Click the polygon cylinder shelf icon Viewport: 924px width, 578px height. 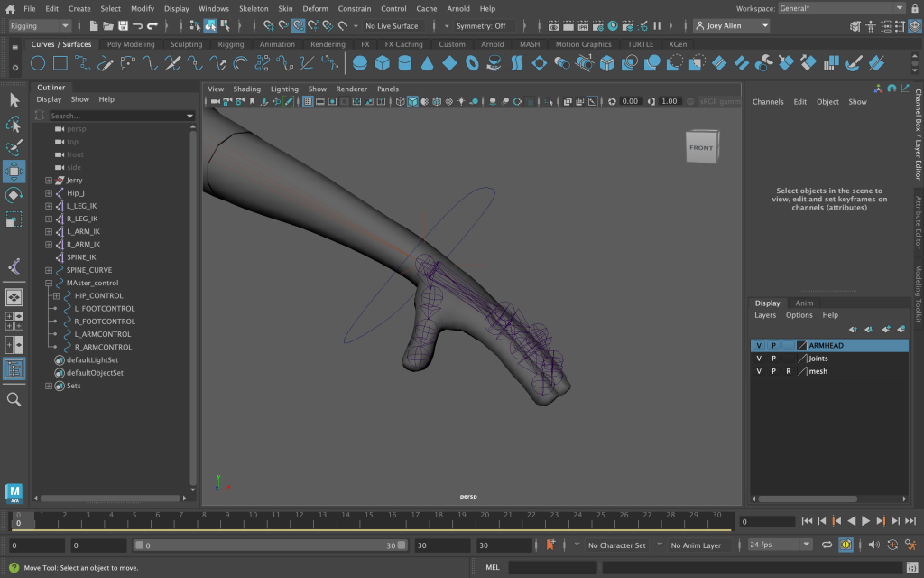[x=404, y=63]
